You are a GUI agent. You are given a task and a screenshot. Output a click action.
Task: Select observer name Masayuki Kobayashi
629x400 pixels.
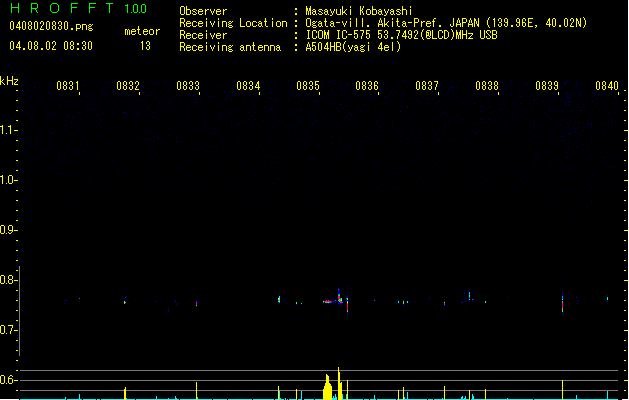tap(359, 11)
